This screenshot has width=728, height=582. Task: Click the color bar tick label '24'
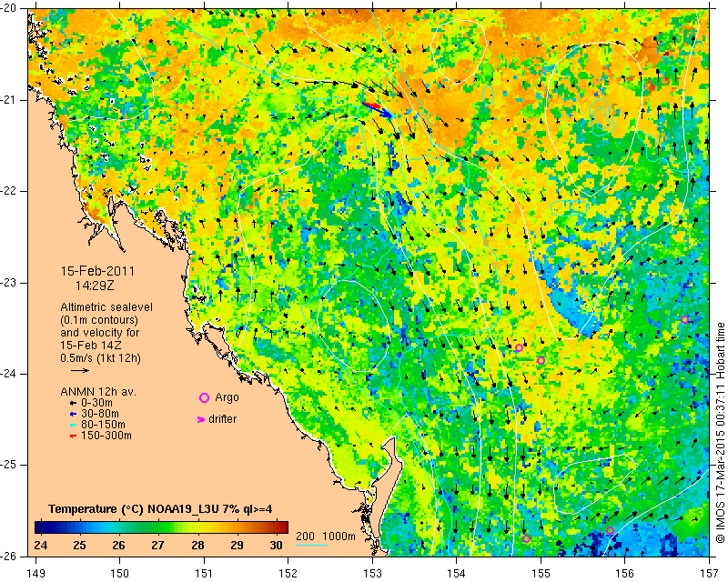(x=40, y=545)
